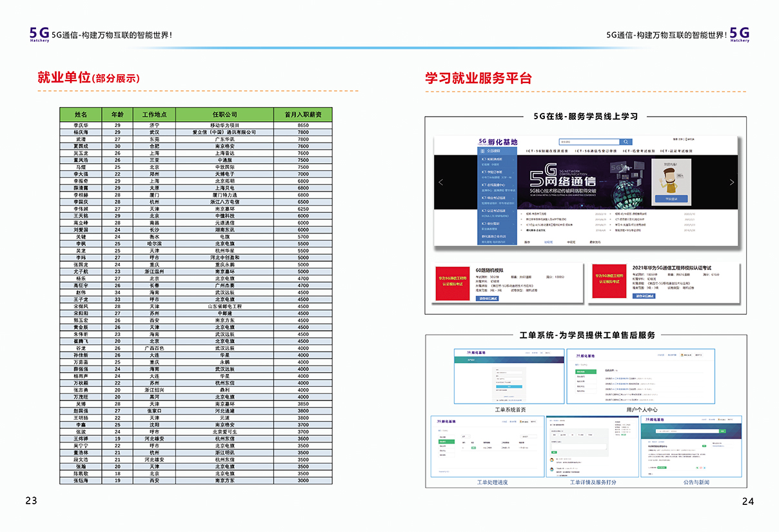This screenshot has width=779, height=532.
Task: Select the company cell 广州杰赛
Action: (x=225, y=286)
